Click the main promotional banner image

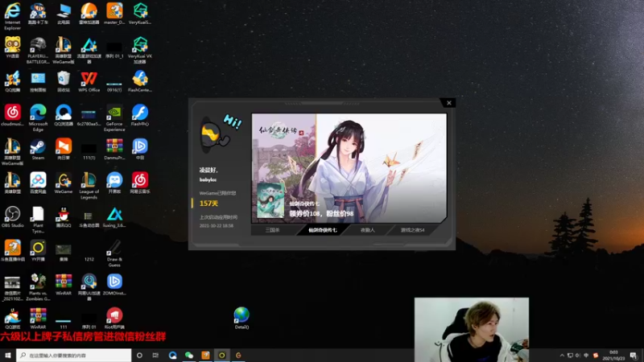[x=349, y=168]
